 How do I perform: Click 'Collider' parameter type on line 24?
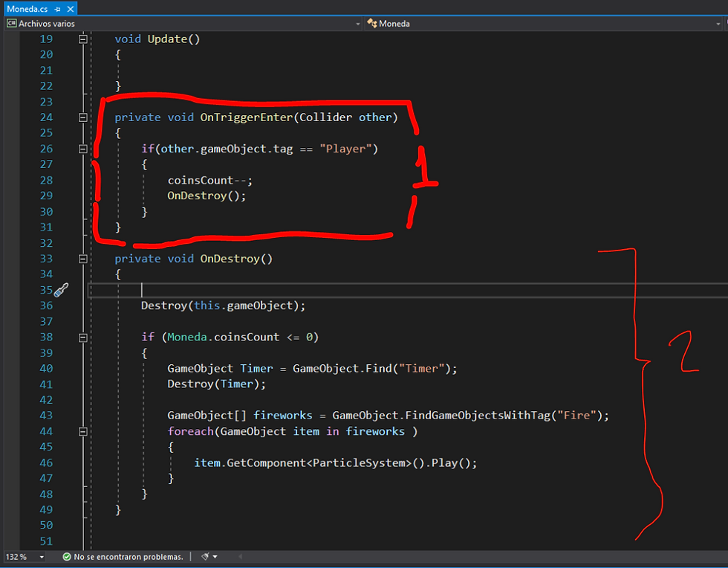click(x=325, y=117)
